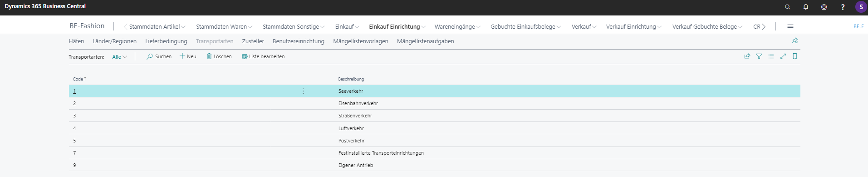Open row options for Seeverkehr row
868x177 pixels.
(303, 91)
